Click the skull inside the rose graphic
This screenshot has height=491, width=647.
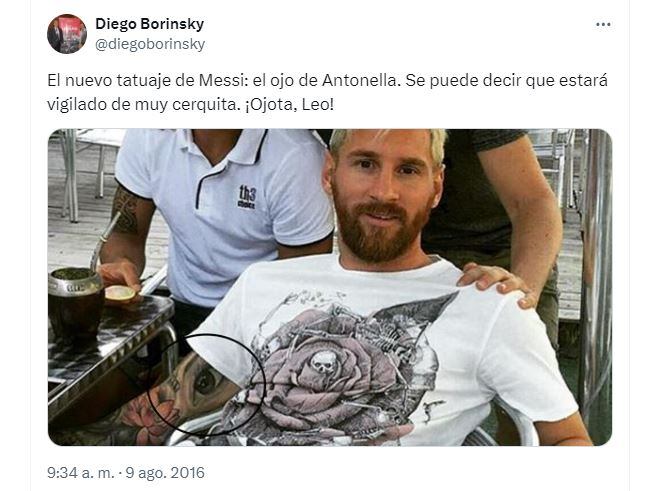pyautogui.click(x=323, y=362)
